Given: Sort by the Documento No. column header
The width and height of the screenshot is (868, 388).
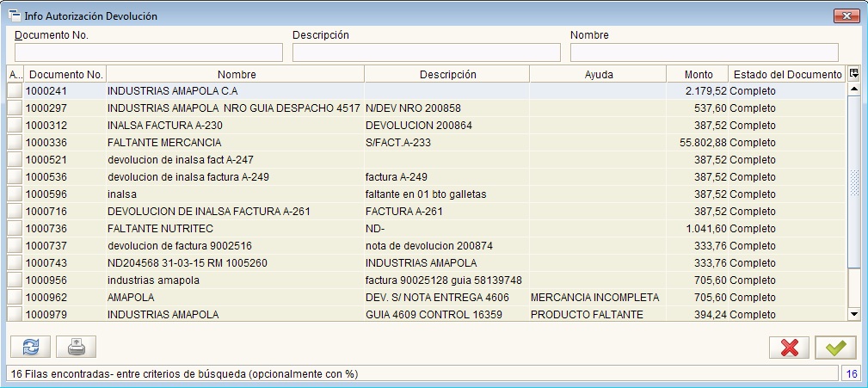Looking at the screenshot, I should [65, 74].
